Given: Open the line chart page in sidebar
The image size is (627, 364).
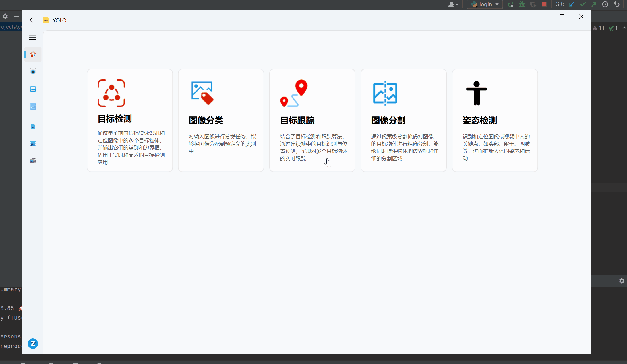Looking at the screenshot, I should pos(33,106).
